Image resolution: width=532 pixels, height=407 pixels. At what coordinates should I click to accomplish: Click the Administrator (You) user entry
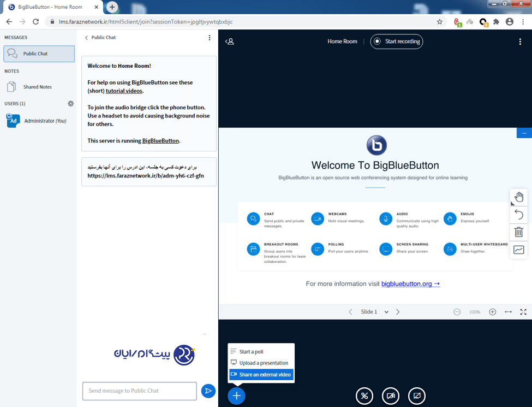click(39, 121)
